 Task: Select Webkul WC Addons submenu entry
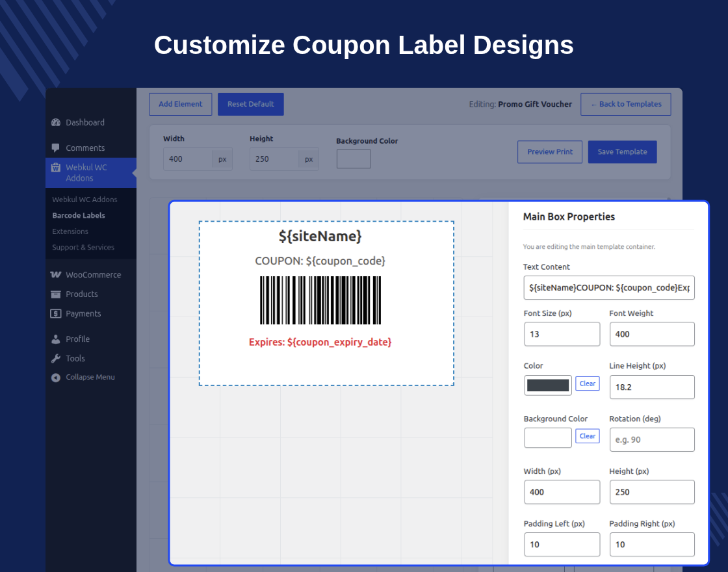84,200
